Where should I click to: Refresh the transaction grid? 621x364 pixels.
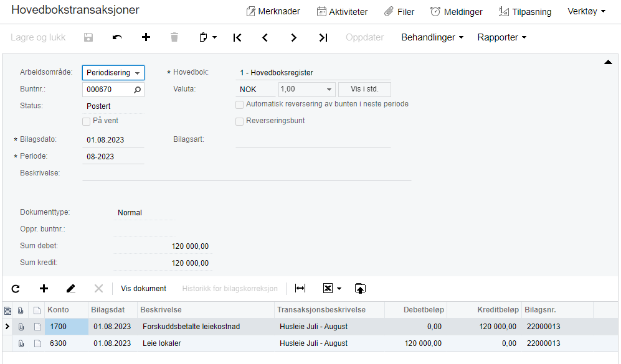point(16,289)
